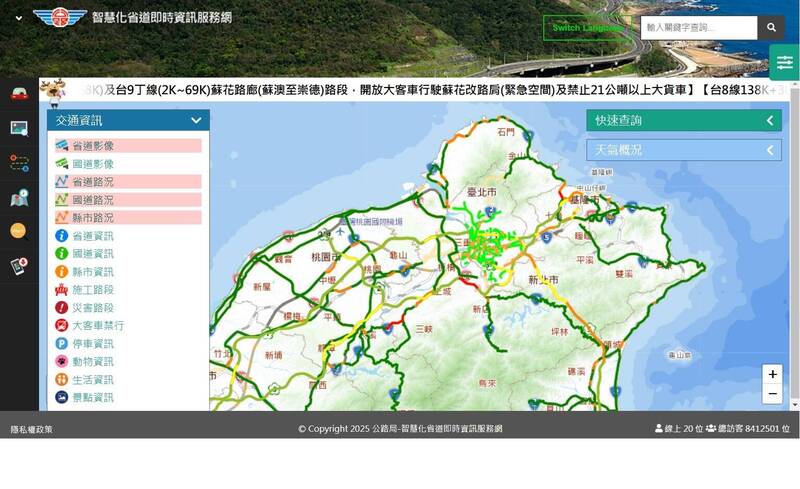Click the search magnifier button
The width and height of the screenshot is (800, 489).
(x=770, y=28)
